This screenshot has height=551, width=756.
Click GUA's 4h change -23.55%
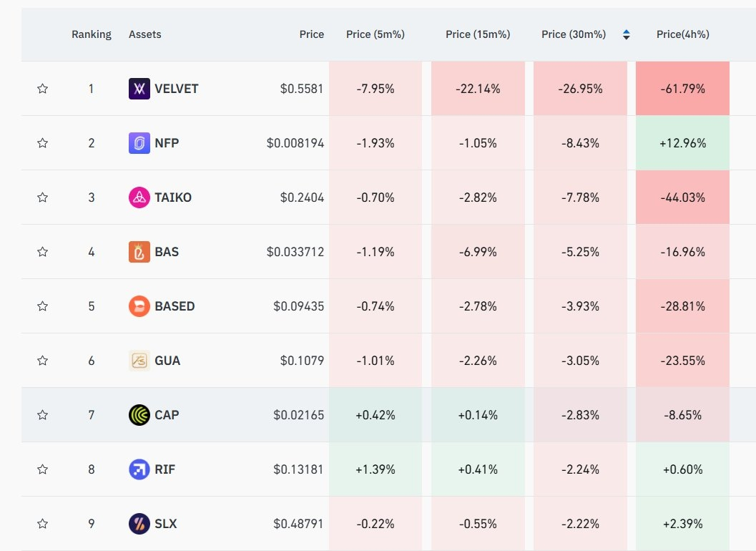[x=683, y=361]
